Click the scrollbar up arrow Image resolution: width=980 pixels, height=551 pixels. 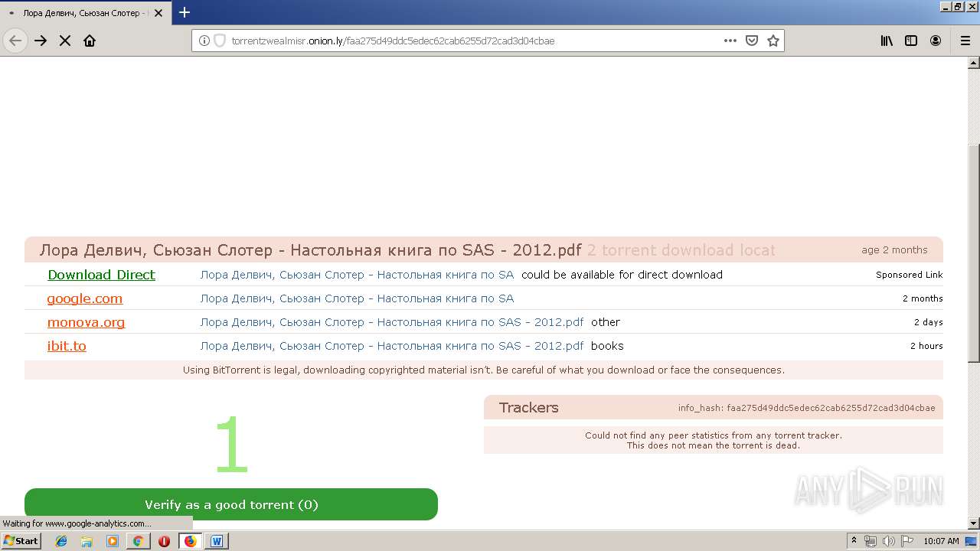tap(973, 62)
